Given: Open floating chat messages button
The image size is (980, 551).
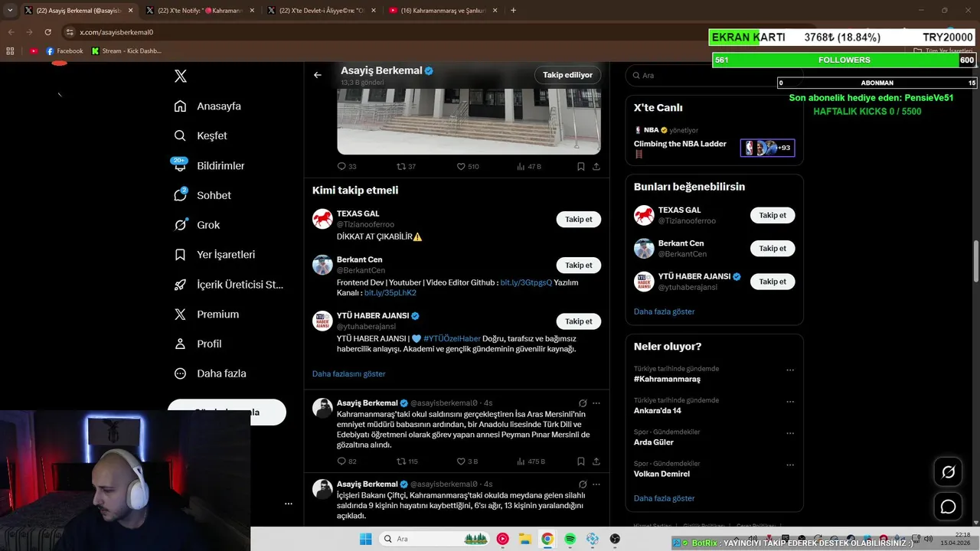Looking at the screenshot, I should (x=948, y=507).
